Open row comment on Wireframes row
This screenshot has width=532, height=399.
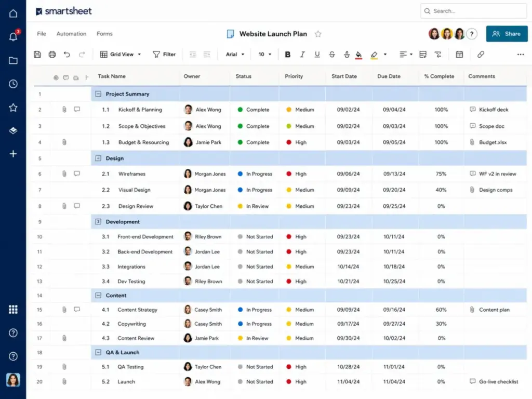click(77, 174)
